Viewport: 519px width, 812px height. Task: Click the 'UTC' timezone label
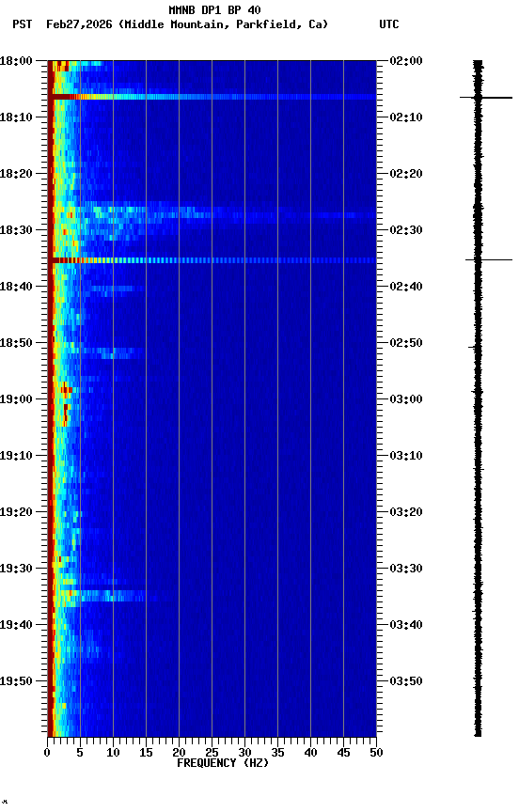389,24
